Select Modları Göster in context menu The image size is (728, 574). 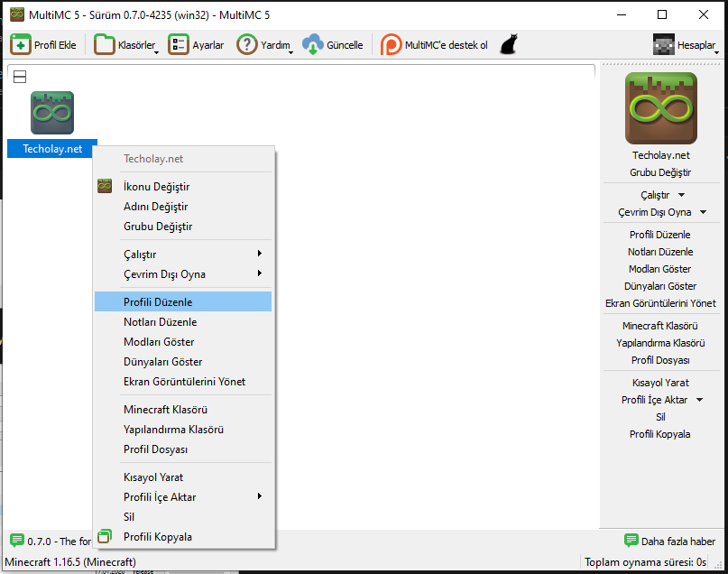pyautogui.click(x=183, y=342)
